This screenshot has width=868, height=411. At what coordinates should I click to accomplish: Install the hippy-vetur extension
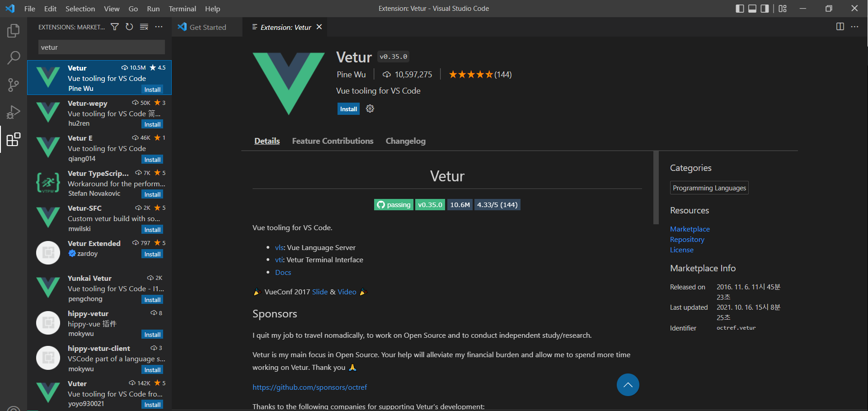[152, 335]
